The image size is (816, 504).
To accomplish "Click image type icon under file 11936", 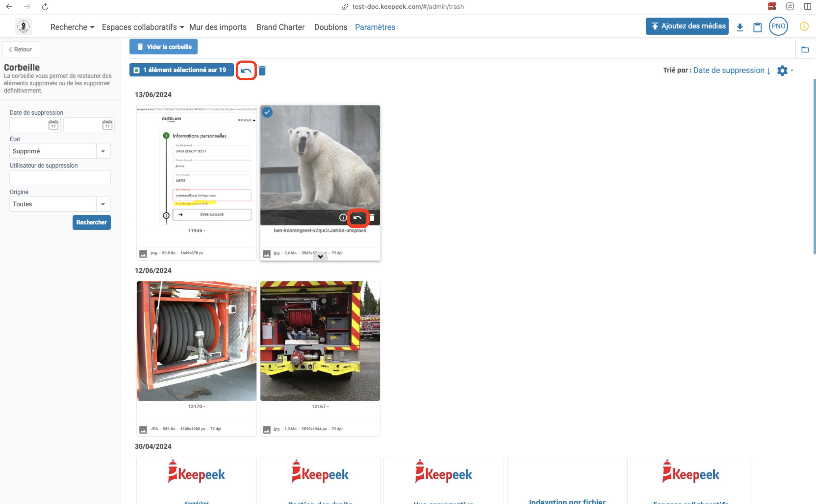I will click(x=143, y=254).
